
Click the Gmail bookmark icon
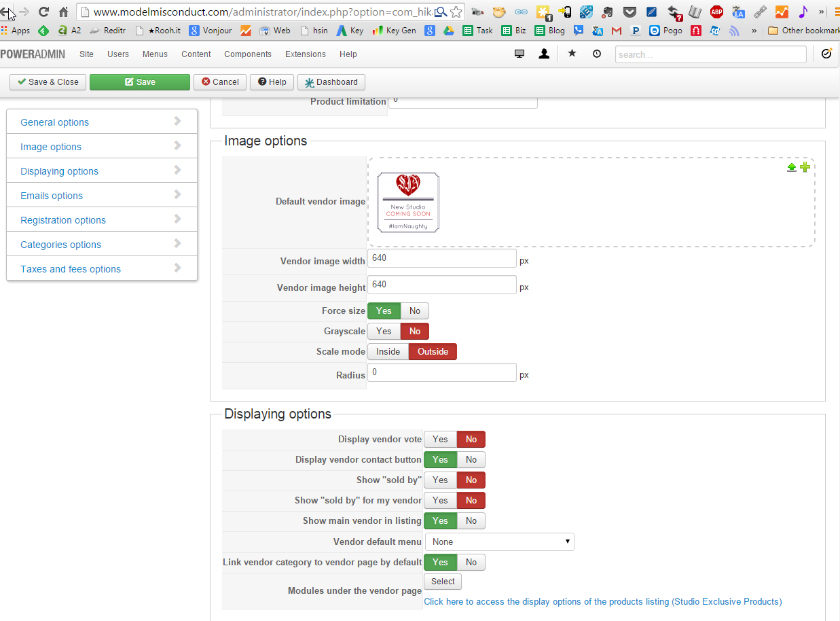(617, 31)
